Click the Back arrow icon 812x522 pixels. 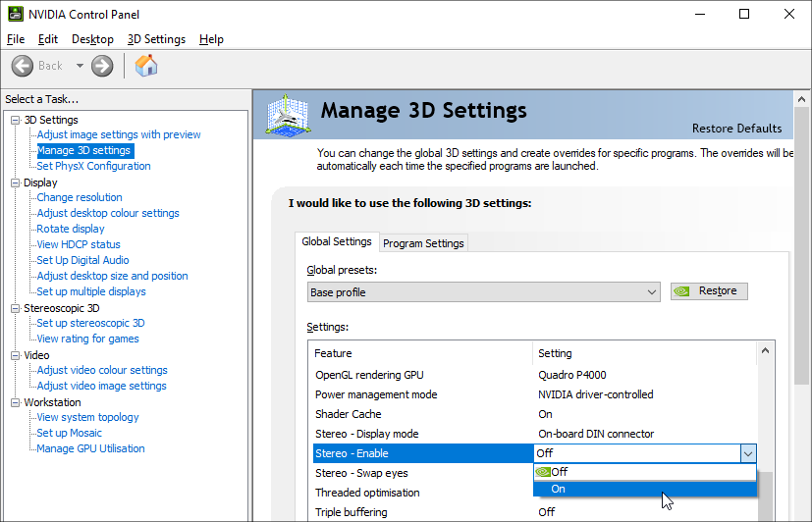[23, 66]
